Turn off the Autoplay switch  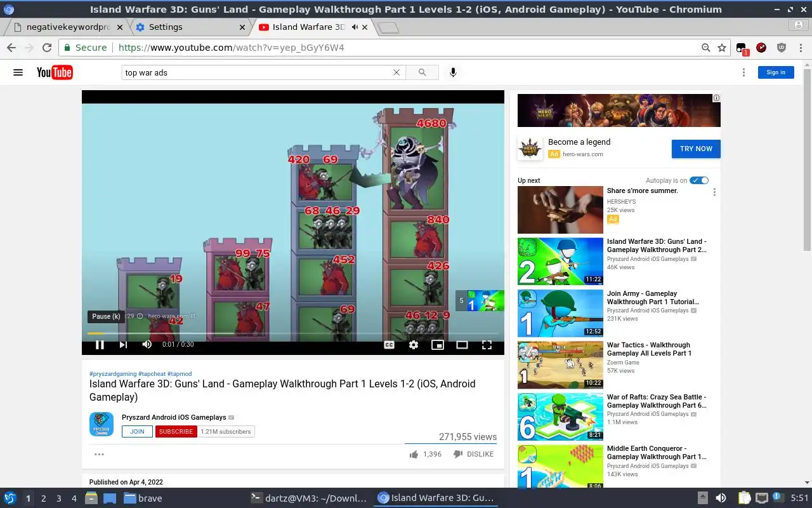point(699,180)
